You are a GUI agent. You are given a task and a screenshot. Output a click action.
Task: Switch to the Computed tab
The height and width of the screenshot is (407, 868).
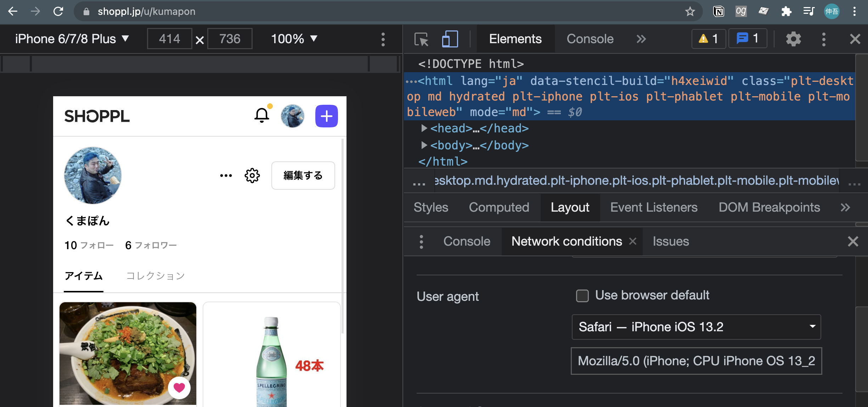[x=499, y=207]
